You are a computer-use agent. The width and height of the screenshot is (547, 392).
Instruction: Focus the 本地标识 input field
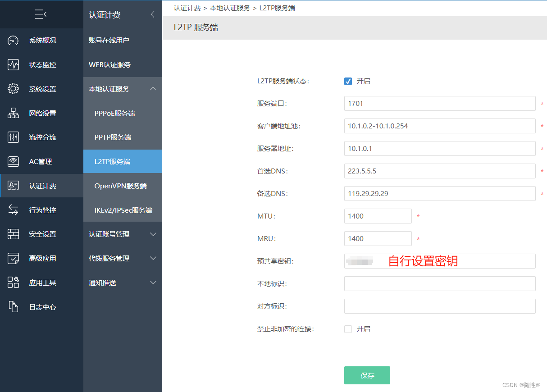[x=440, y=284]
